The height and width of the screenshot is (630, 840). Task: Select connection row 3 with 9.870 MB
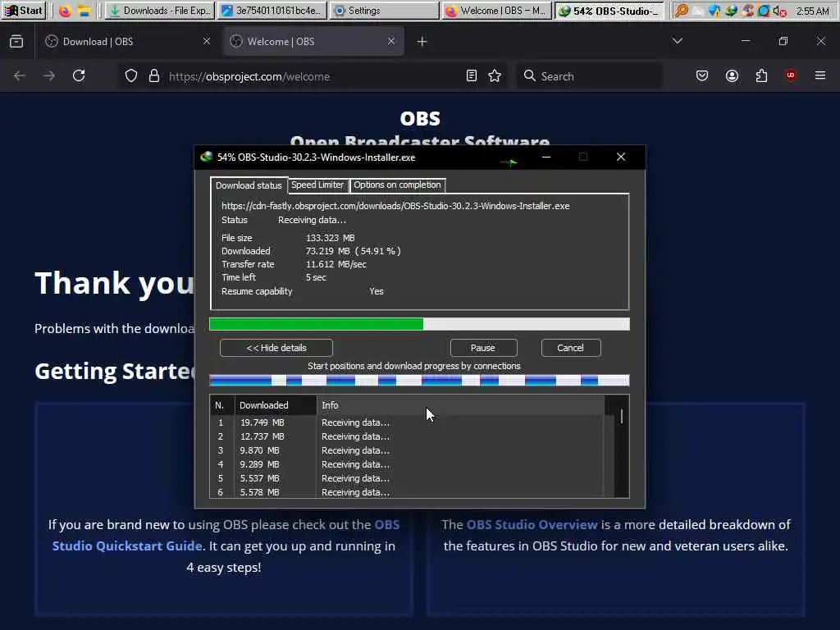(x=407, y=450)
